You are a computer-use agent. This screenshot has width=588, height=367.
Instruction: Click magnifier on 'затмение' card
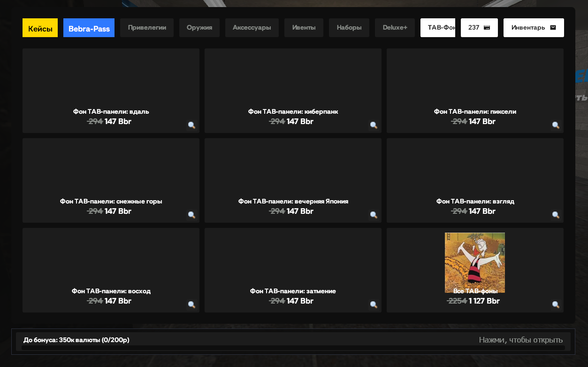[x=374, y=305]
